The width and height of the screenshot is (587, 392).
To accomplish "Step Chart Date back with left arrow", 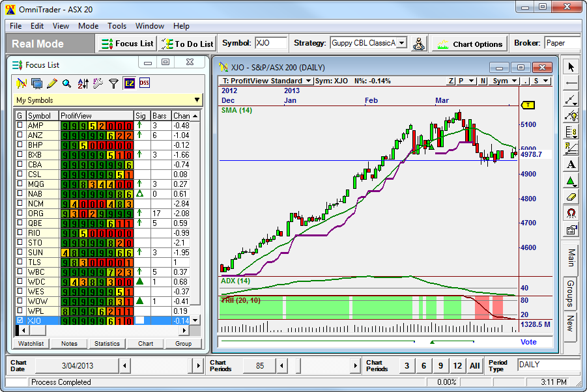I will (x=124, y=365).
